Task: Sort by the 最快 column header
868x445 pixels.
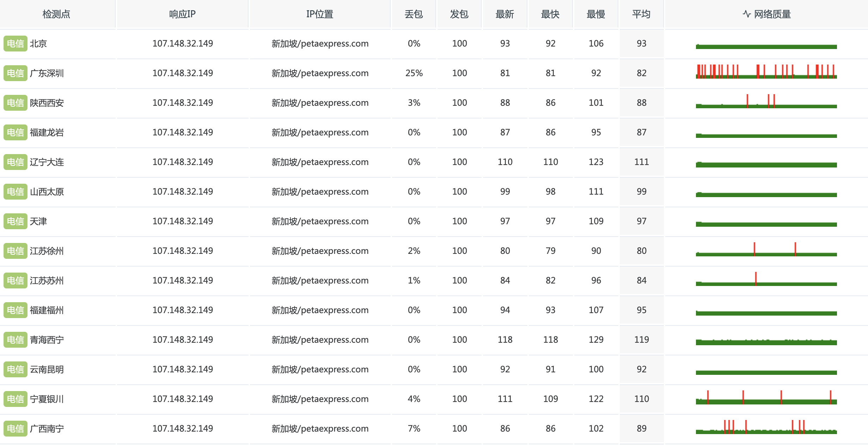Action: (550, 14)
